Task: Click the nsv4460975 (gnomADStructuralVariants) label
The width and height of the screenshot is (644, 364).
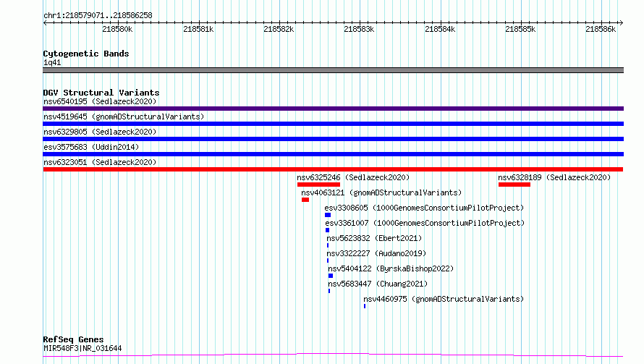Action: 444,299
